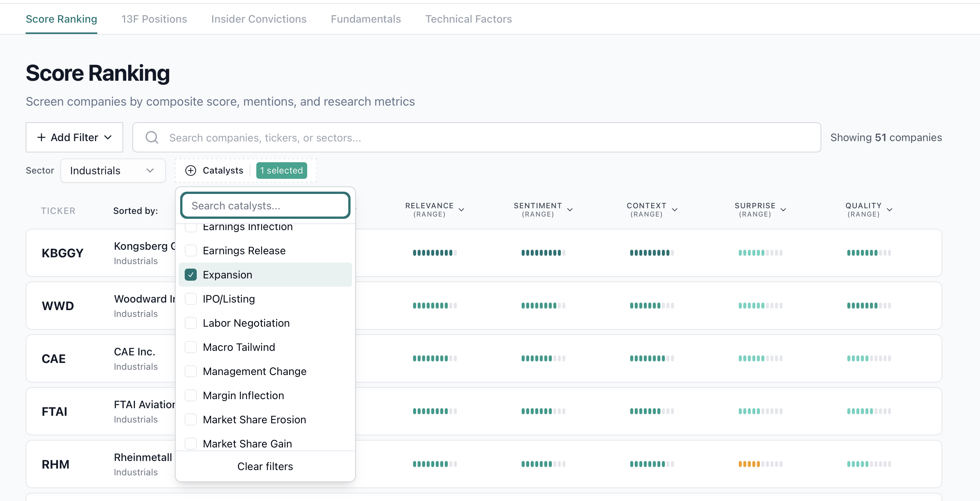The image size is (980, 501).
Task: Click the 'Sorted by:' label
Action: pyautogui.click(x=135, y=211)
